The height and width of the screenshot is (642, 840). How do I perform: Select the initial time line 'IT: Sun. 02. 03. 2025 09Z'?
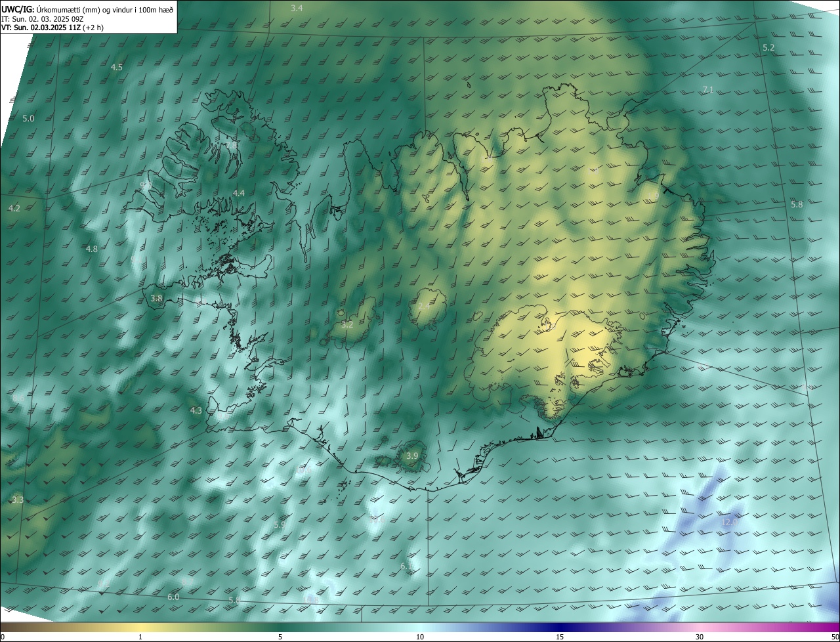(x=43, y=19)
